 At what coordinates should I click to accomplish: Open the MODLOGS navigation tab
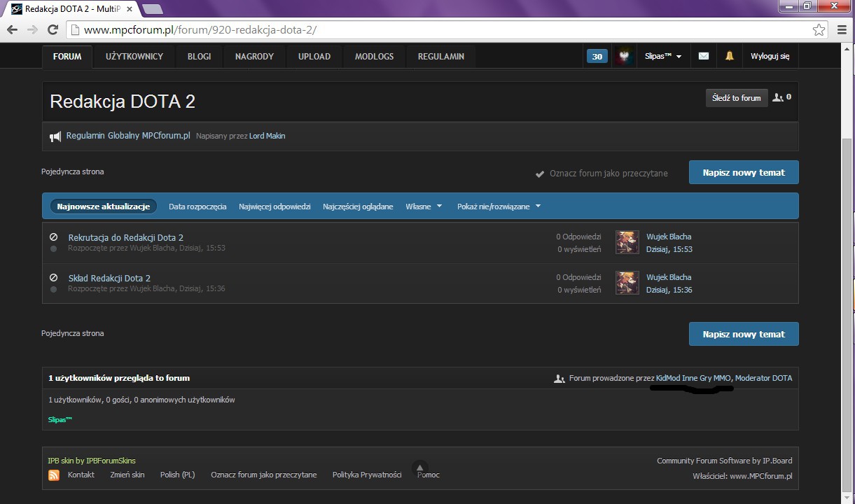(x=374, y=57)
